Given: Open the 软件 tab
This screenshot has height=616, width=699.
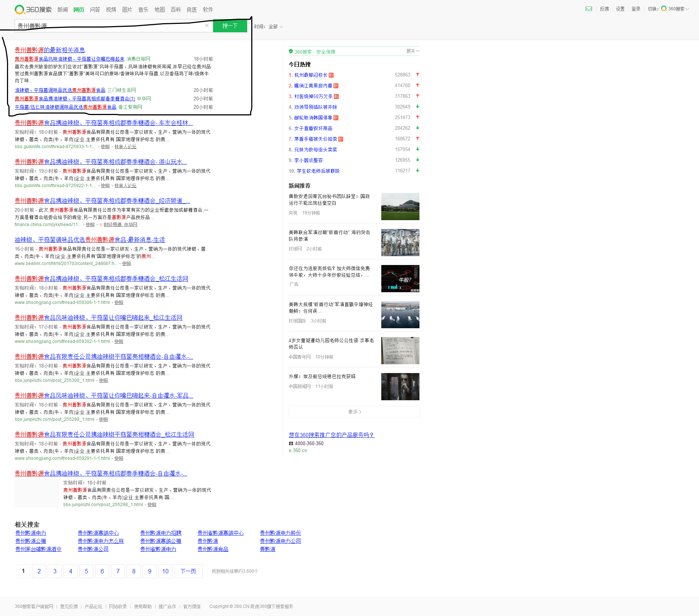Looking at the screenshot, I should click(208, 10).
